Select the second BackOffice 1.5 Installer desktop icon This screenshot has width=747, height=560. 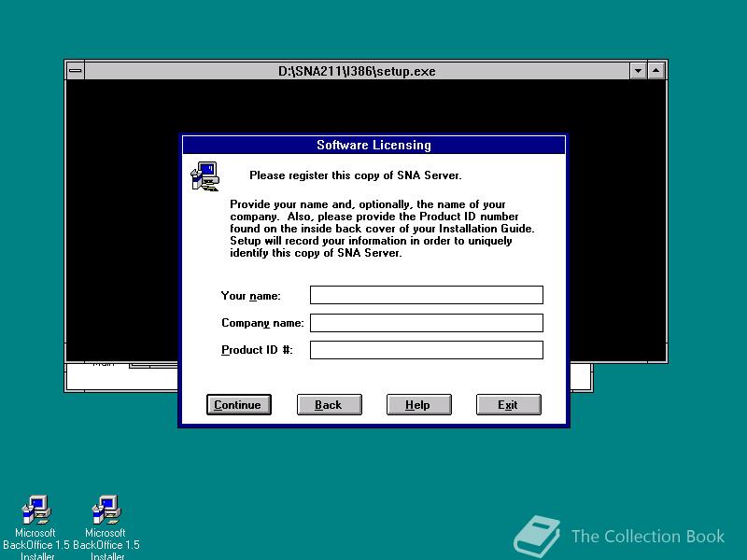(106, 527)
